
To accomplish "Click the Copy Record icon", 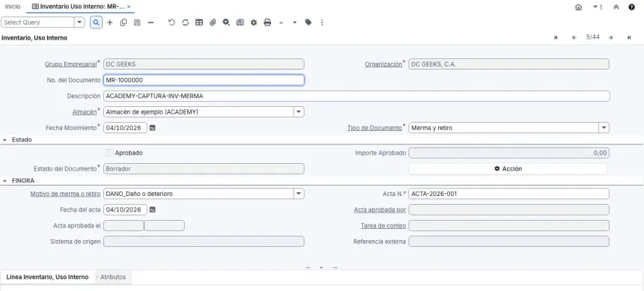I will coord(124,22).
